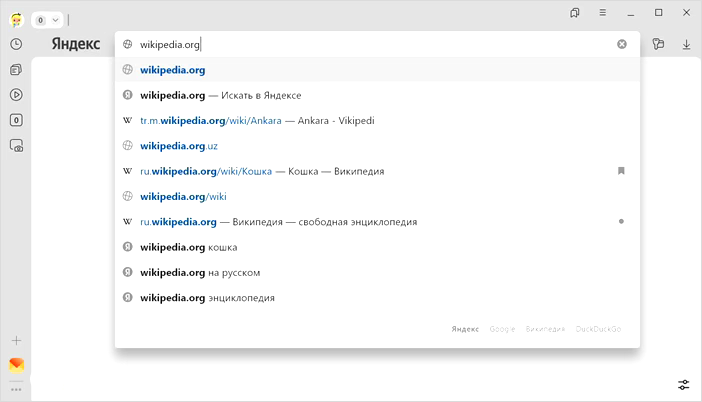This screenshot has height=402, width=702.
Task: Click the profile avatar icon
Action: coord(17,19)
